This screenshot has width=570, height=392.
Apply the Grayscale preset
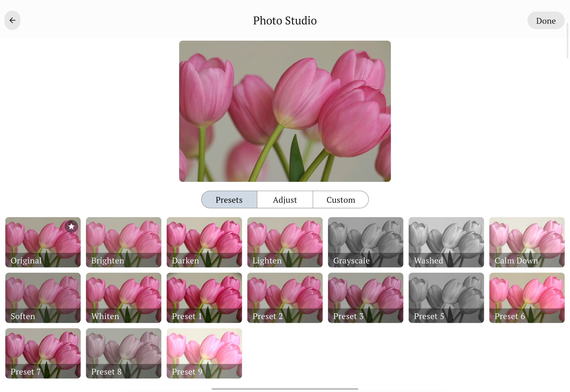[365, 242]
